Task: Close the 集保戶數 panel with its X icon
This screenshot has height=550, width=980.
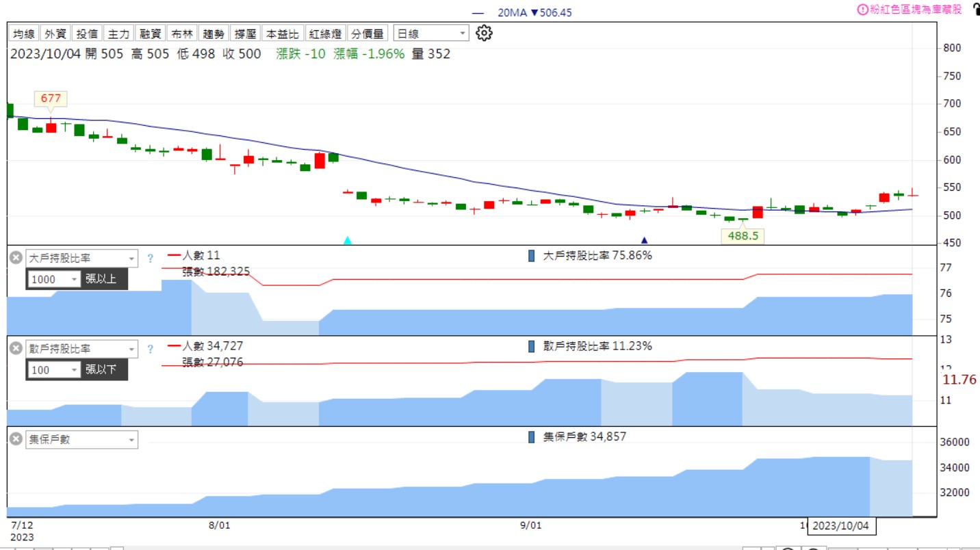Action: 16,439
